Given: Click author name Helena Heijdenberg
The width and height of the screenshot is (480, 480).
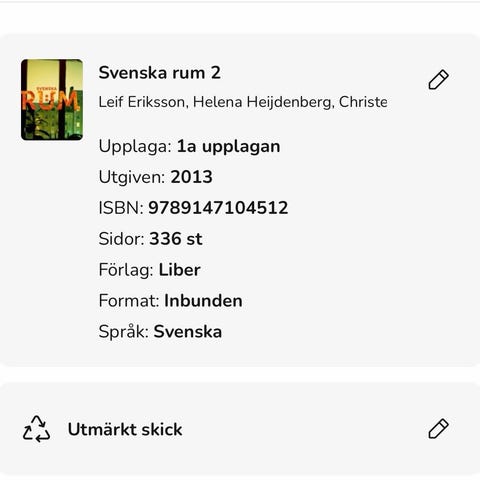Looking at the screenshot, I should (x=264, y=102).
